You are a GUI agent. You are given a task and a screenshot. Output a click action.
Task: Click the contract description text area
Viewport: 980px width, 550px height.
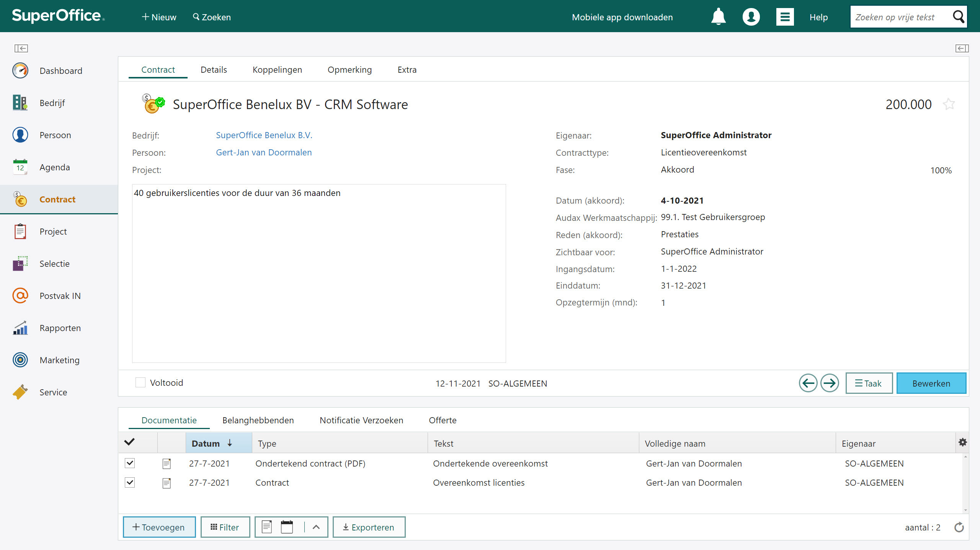[x=319, y=273]
